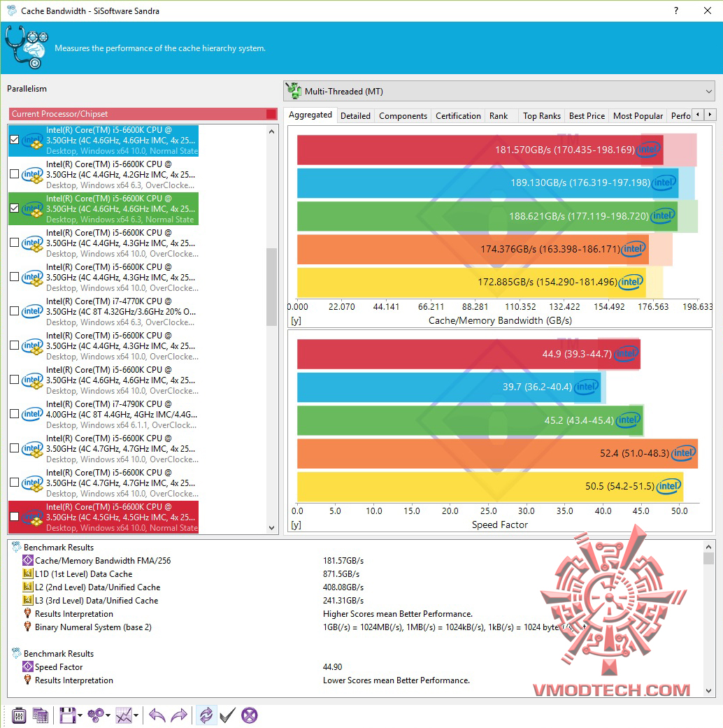This screenshot has width=723, height=728.
Task: Click the L1D Data Cache result icon
Action: tap(28, 574)
